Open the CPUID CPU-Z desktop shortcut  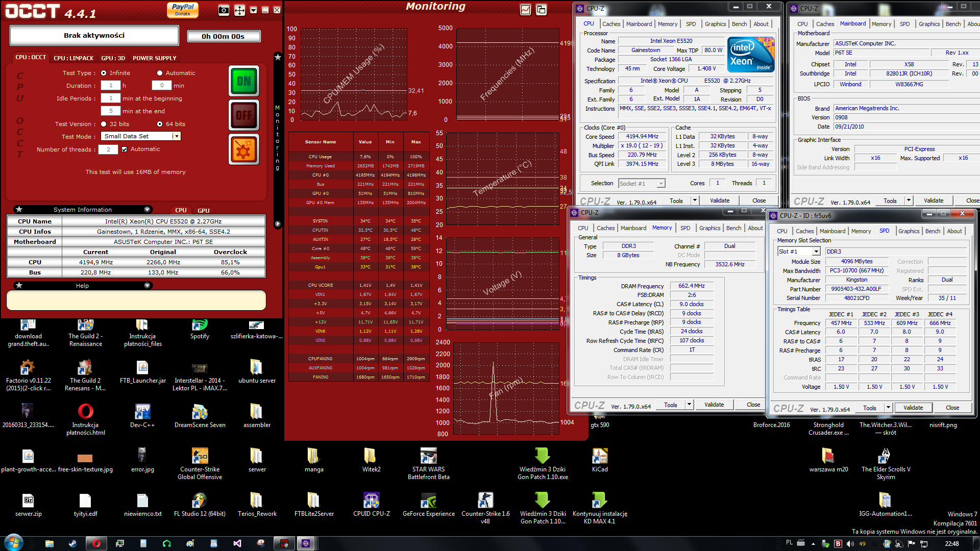(372, 505)
